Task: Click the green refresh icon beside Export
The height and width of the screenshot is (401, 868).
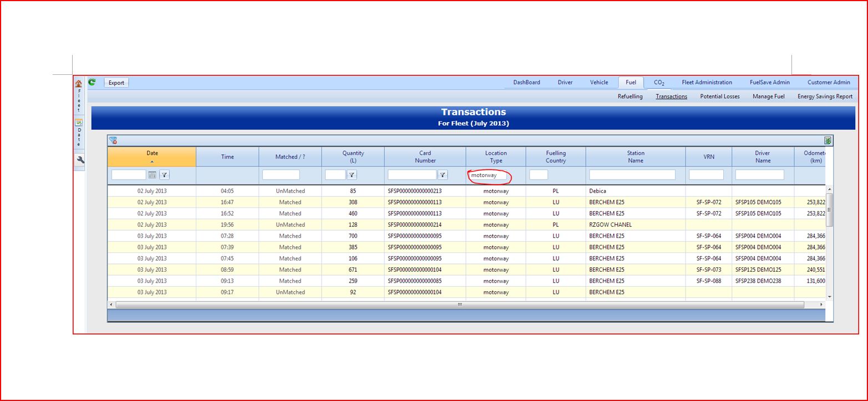Action: (x=92, y=82)
